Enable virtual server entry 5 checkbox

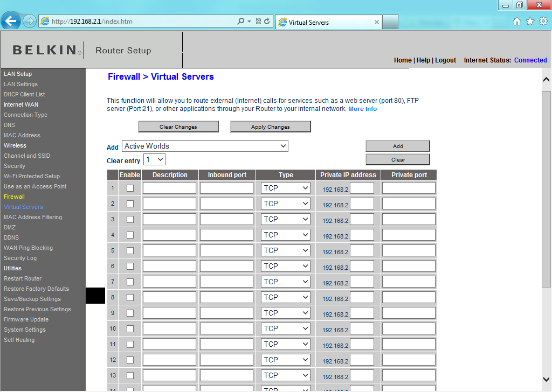pos(130,251)
